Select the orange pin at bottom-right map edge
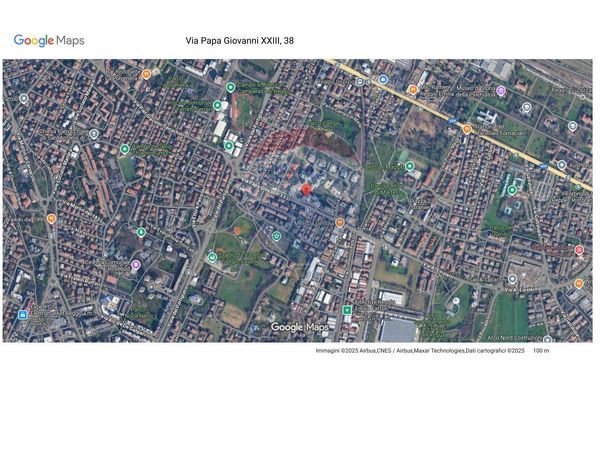 [x=579, y=284]
